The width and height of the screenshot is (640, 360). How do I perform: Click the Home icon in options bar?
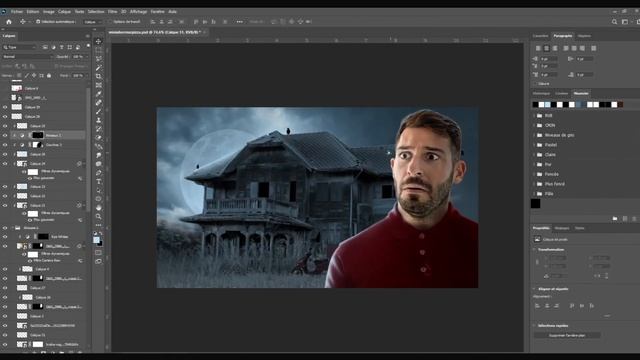(9, 22)
